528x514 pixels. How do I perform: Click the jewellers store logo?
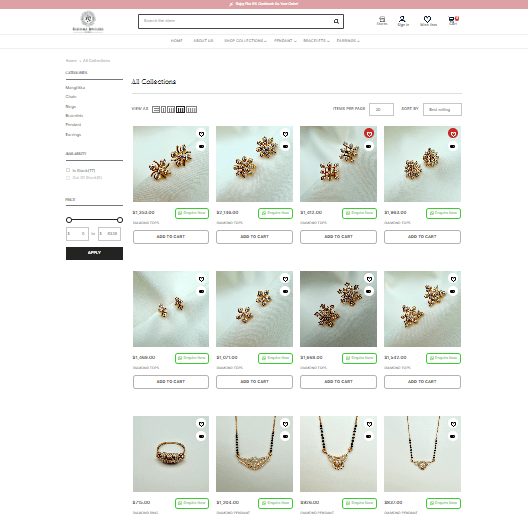pos(88,22)
